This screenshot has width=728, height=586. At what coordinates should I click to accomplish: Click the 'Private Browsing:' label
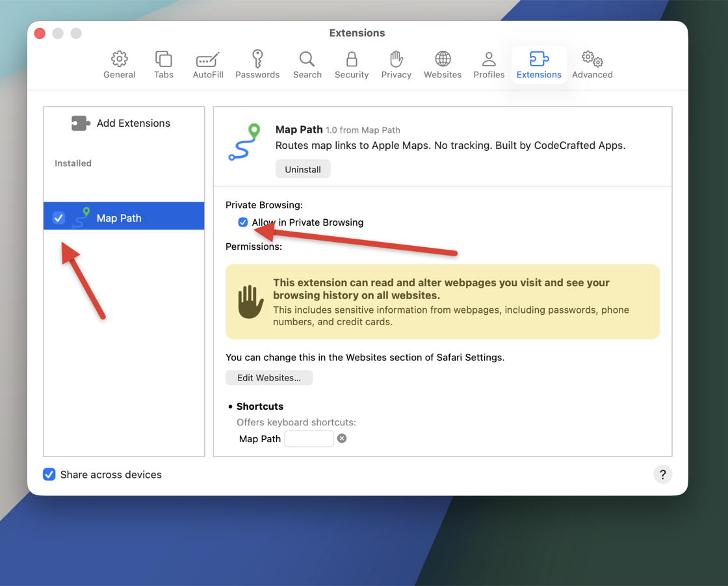(264, 205)
